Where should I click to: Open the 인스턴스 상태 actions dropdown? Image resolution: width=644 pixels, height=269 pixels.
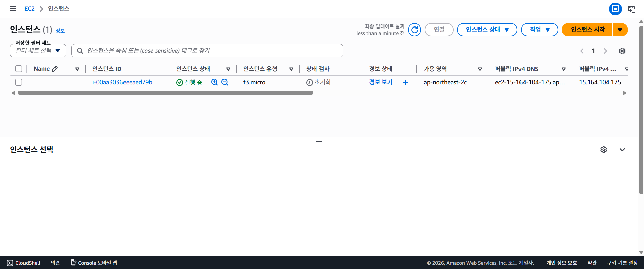pyautogui.click(x=487, y=30)
